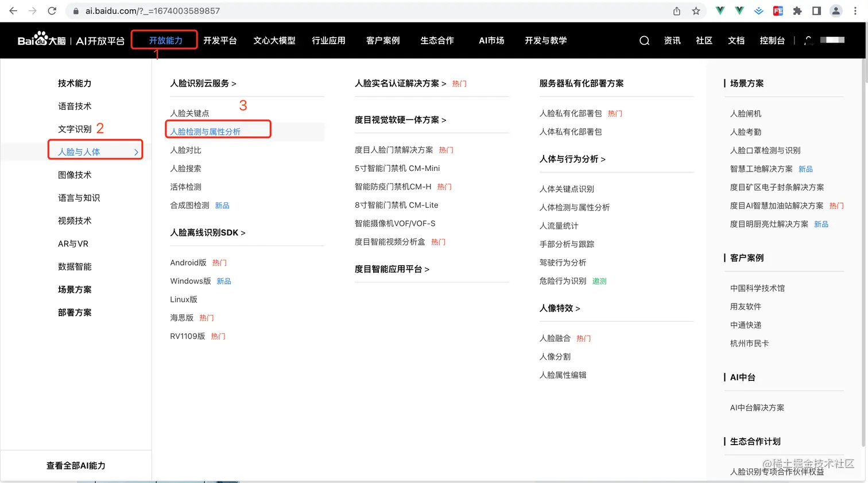
Task: Open 活体检测 link
Action: tap(185, 186)
